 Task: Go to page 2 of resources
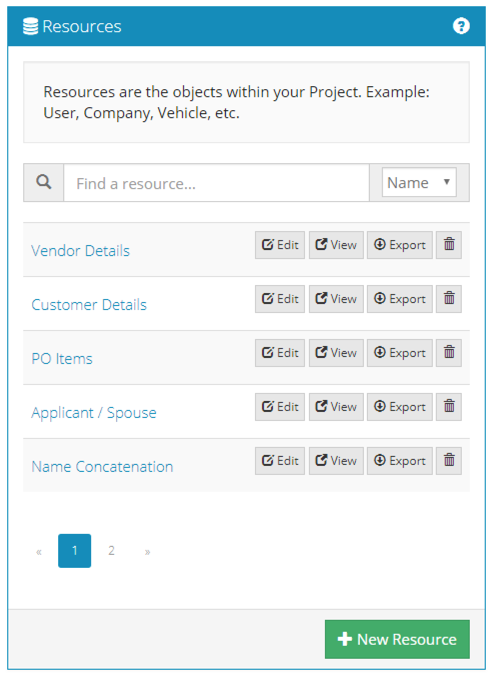111,550
